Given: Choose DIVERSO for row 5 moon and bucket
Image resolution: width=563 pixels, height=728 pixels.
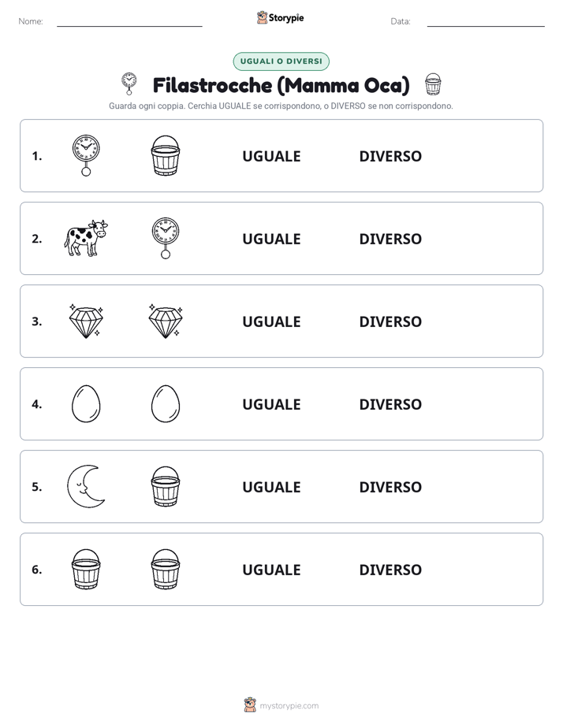Looking at the screenshot, I should tap(390, 487).
